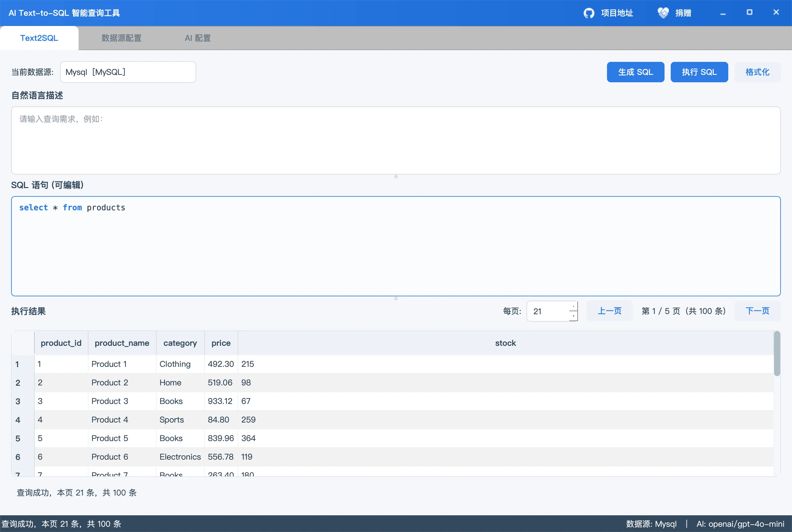Select the Product 3 cell

click(x=122, y=401)
